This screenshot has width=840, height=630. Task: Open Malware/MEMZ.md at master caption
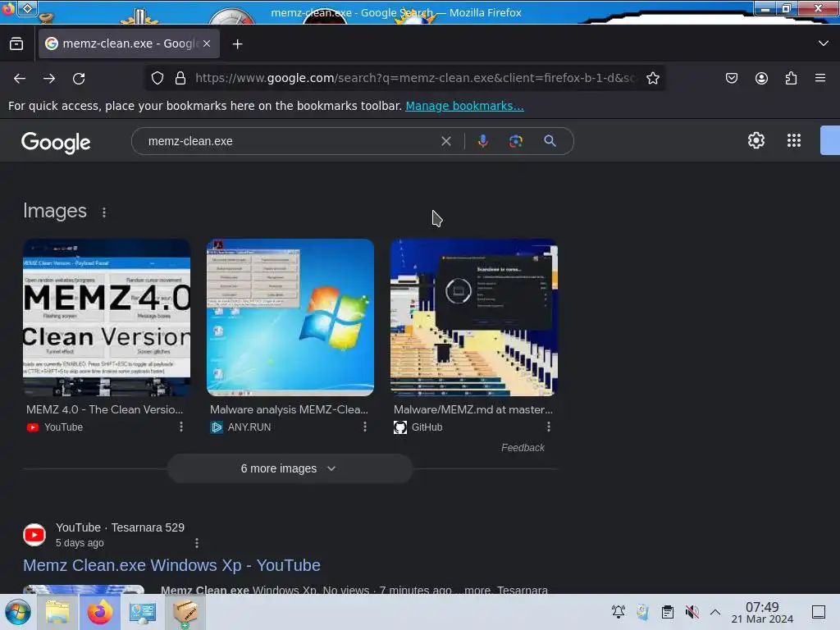(473, 409)
